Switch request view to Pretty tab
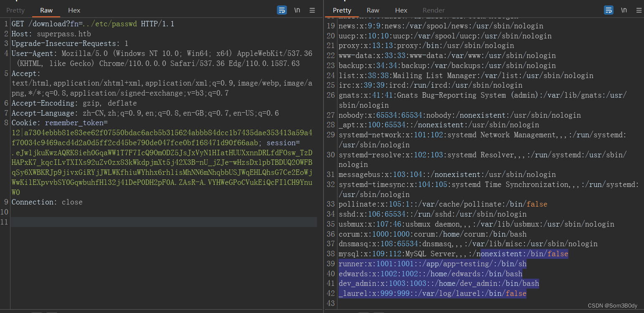Screen dimensions: 644x313 tap(15, 10)
